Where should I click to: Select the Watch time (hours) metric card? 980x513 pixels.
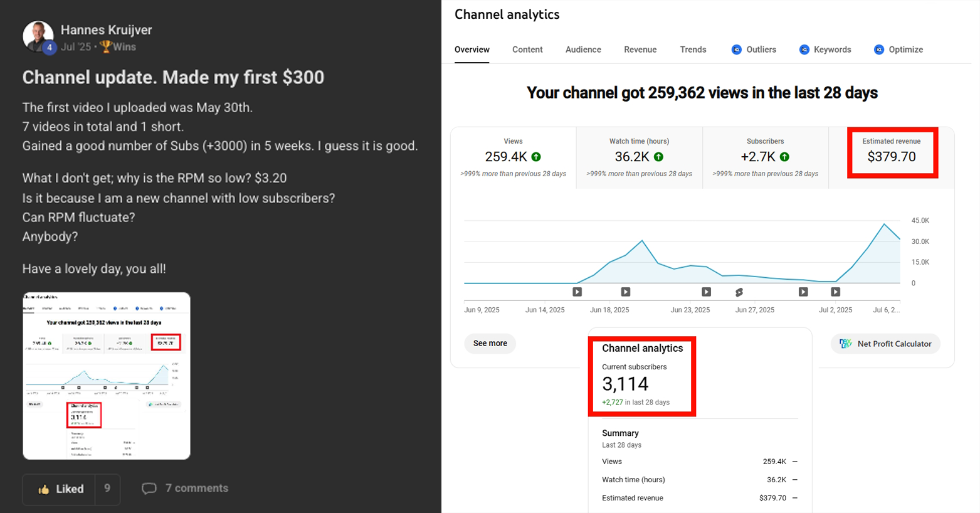click(x=640, y=158)
